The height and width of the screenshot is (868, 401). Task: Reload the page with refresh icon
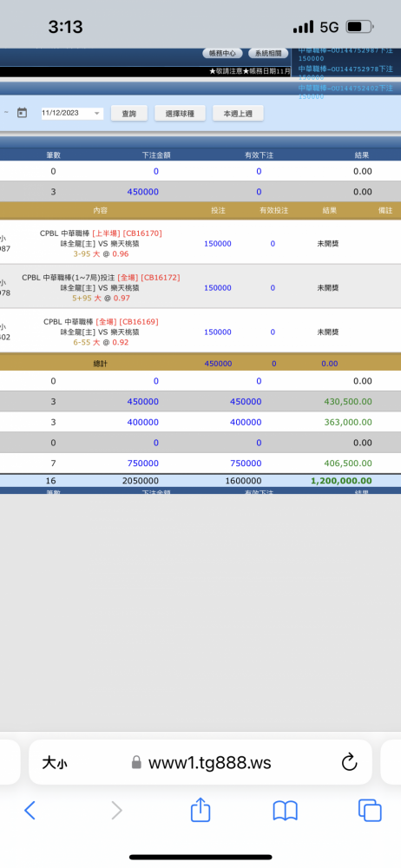349,763
